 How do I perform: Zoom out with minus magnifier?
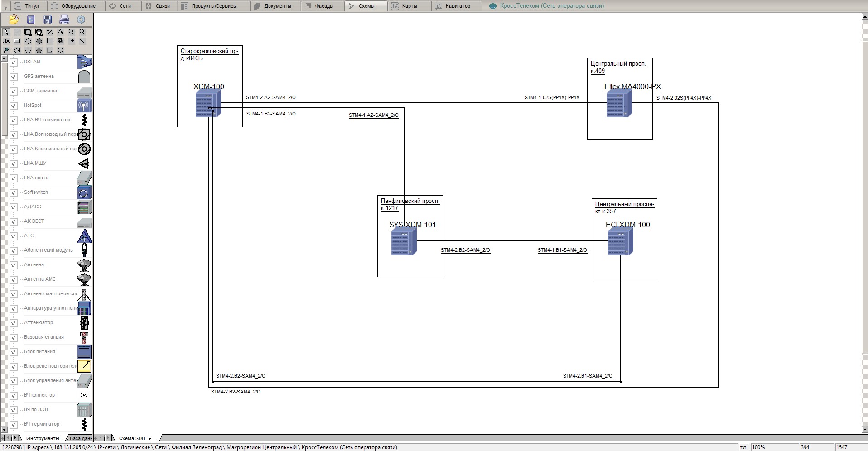(x=71, y=32)
